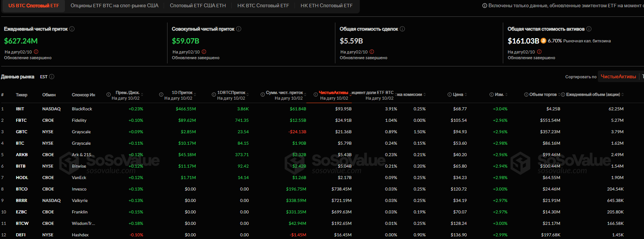
Task: Click info icon beside Совокупный чистый приток
Action: click(239, 29)
